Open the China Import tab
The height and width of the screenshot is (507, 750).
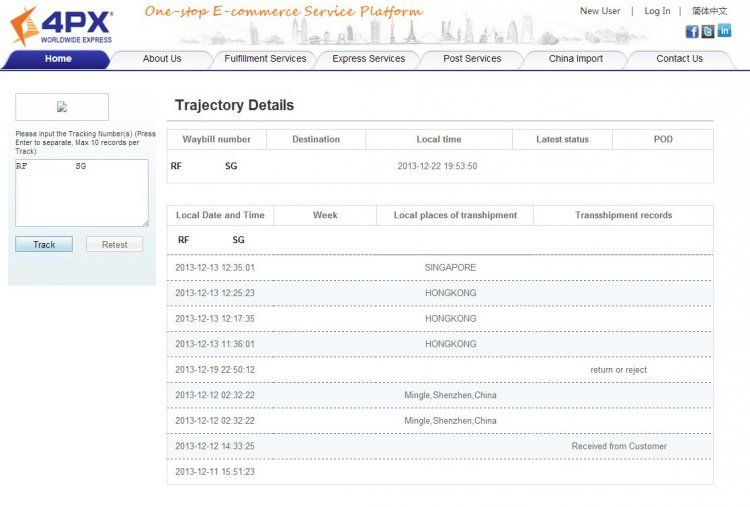(x=575, y=59)
